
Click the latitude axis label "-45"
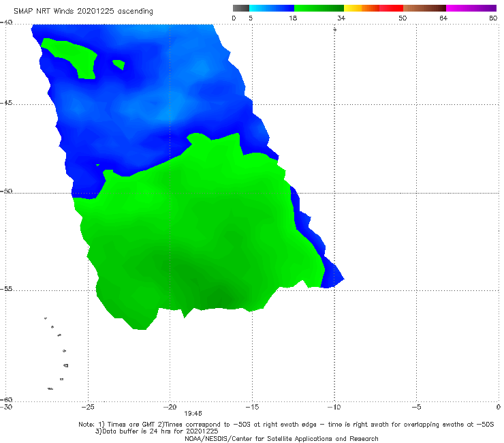6,103
